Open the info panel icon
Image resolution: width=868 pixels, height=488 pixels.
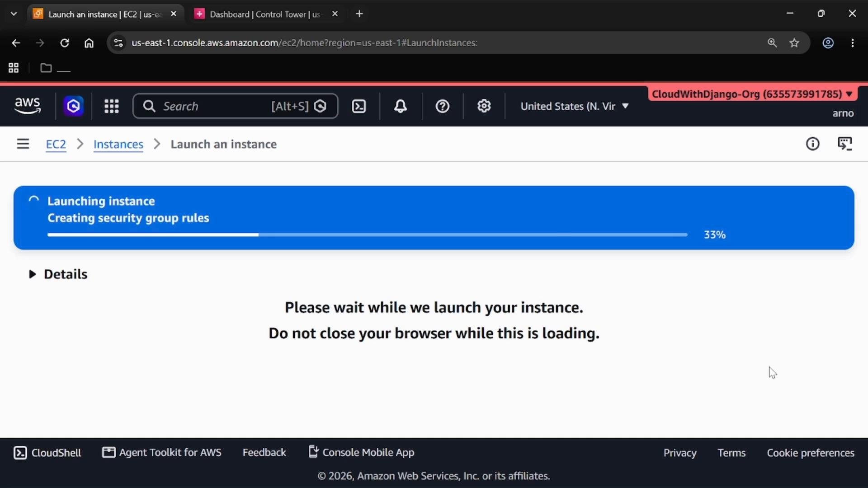[x=813, y=144]
